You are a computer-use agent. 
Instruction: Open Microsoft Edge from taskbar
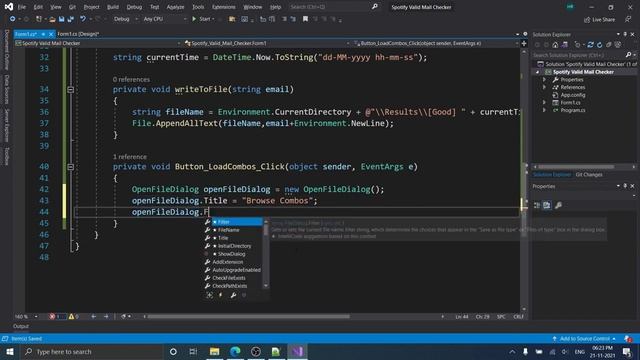point(235,351)
